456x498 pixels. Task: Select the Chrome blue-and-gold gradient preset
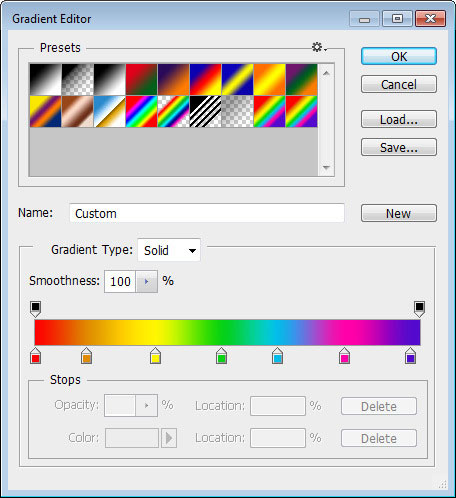coord(110,112)
